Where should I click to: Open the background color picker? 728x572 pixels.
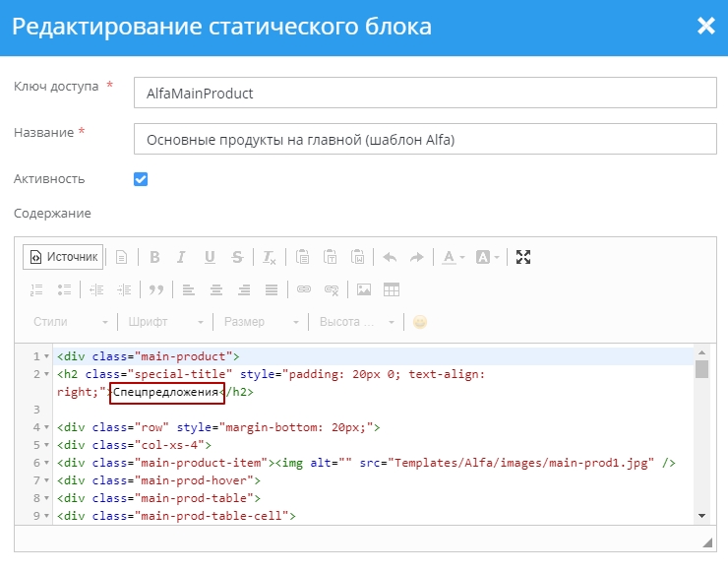click(x=488, y=257)
